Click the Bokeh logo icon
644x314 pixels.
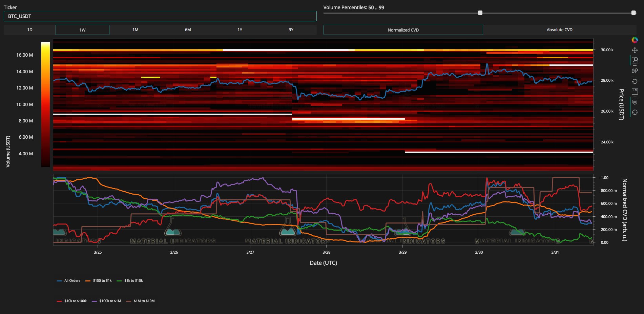[635, 40]
